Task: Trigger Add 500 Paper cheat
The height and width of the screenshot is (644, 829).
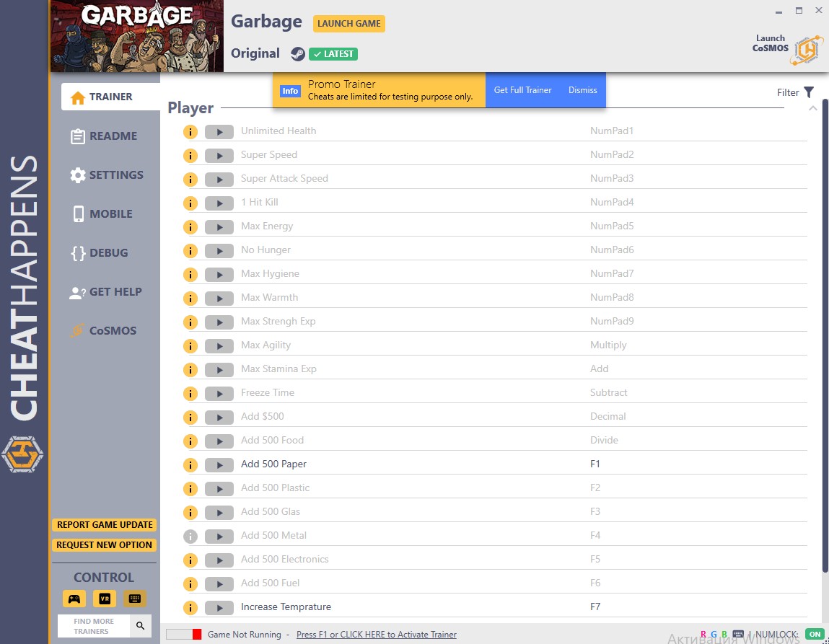Action: click(x=219, y=465)
